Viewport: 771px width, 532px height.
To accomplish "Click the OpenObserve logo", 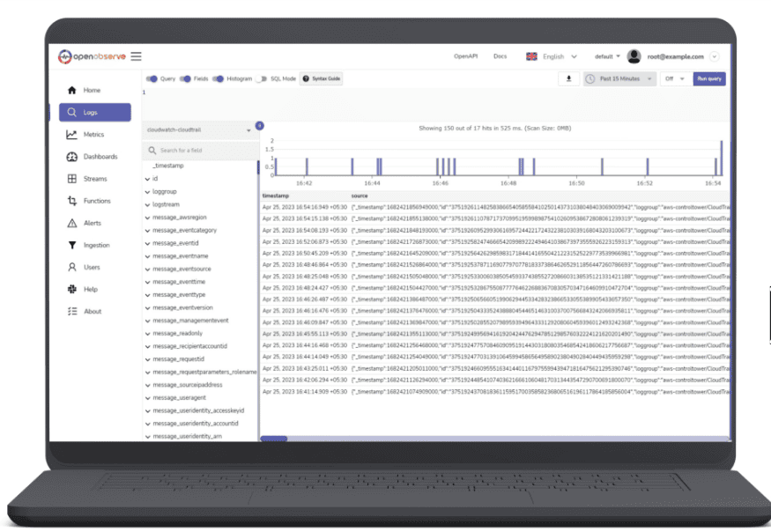I will (92, 56).
